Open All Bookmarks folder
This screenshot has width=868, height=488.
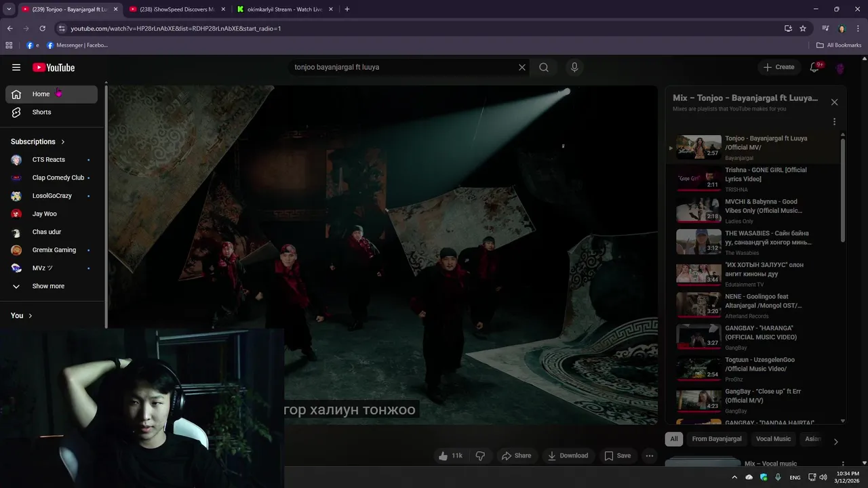(839, 45)
